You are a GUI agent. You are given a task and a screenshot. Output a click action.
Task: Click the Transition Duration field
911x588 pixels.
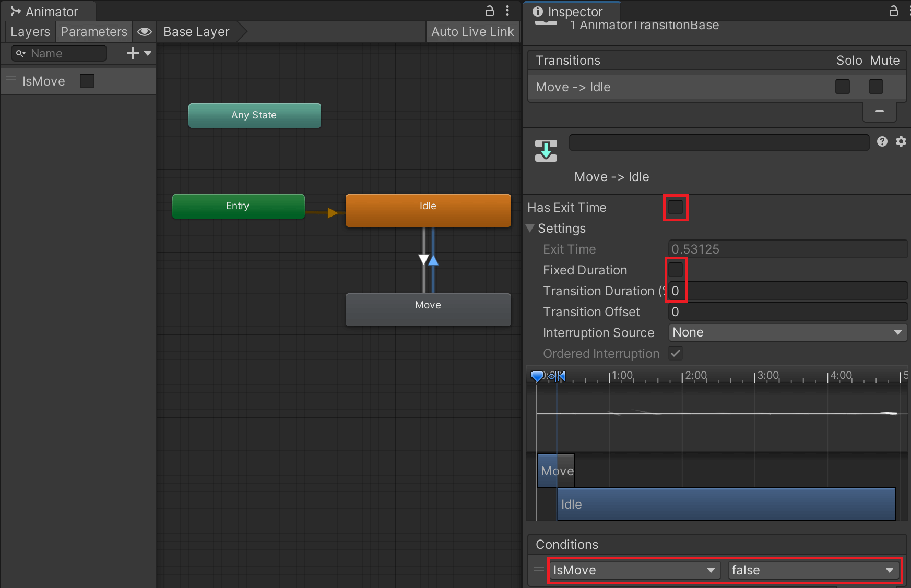(787, 291)
